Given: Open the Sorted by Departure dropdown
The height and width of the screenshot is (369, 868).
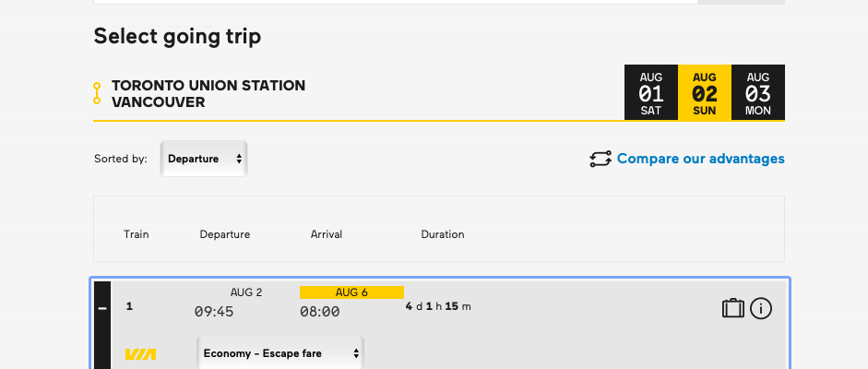Looking at the screenshot, I should pyautogui.click(x=204, y=159).
